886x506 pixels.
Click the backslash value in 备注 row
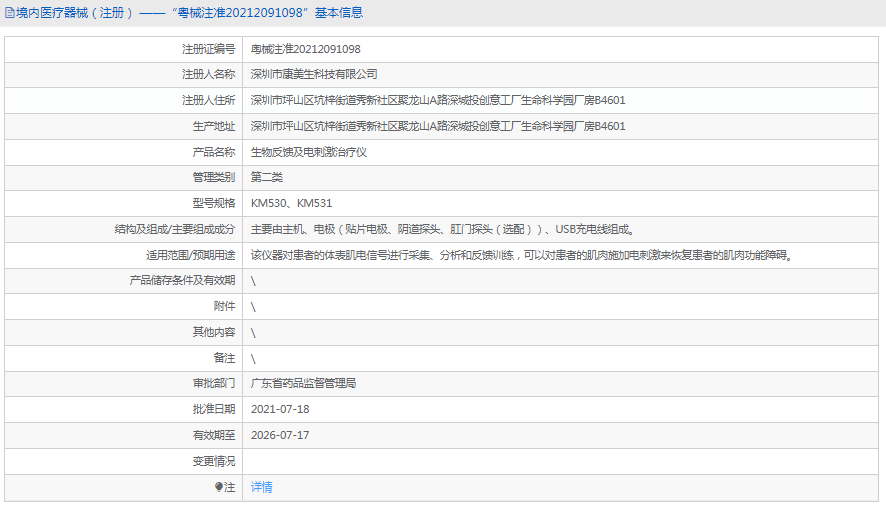(253, 359)
